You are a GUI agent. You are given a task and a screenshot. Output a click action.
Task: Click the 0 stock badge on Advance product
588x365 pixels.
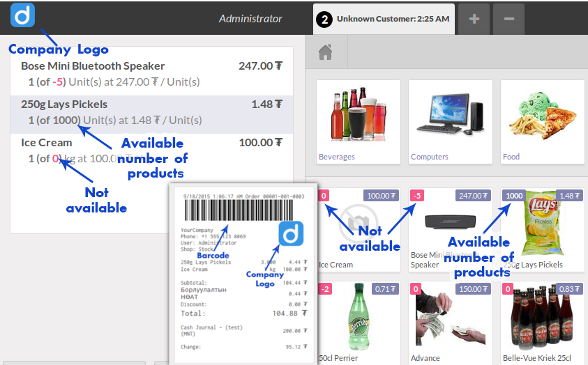click(x=416, y=289)
